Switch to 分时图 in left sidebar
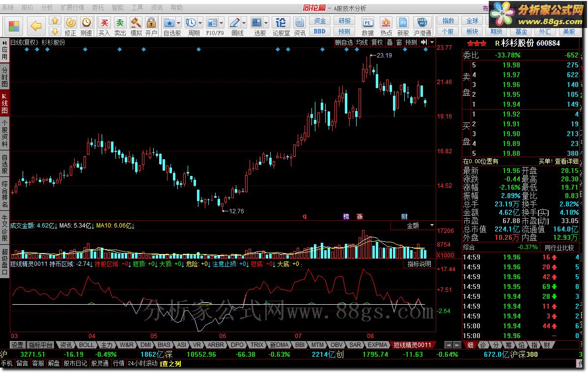 [4, 76]
